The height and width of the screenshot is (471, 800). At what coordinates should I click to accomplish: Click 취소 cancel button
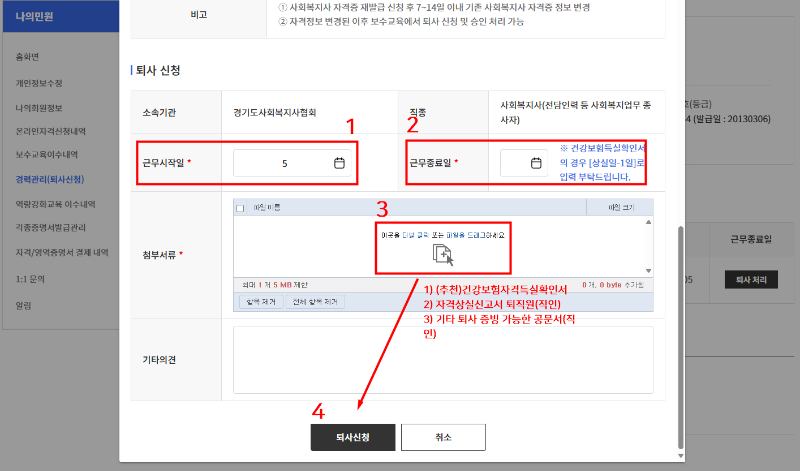[x=443, y=437]
